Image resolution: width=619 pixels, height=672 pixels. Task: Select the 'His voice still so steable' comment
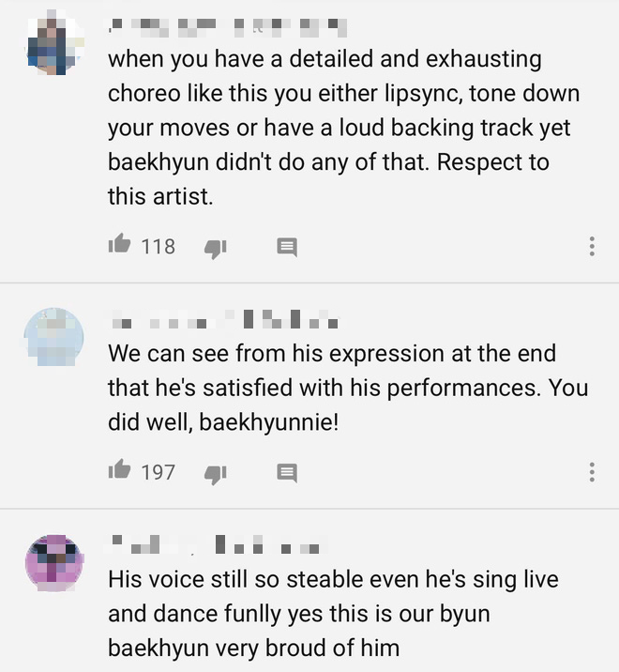tap(333, 613)
